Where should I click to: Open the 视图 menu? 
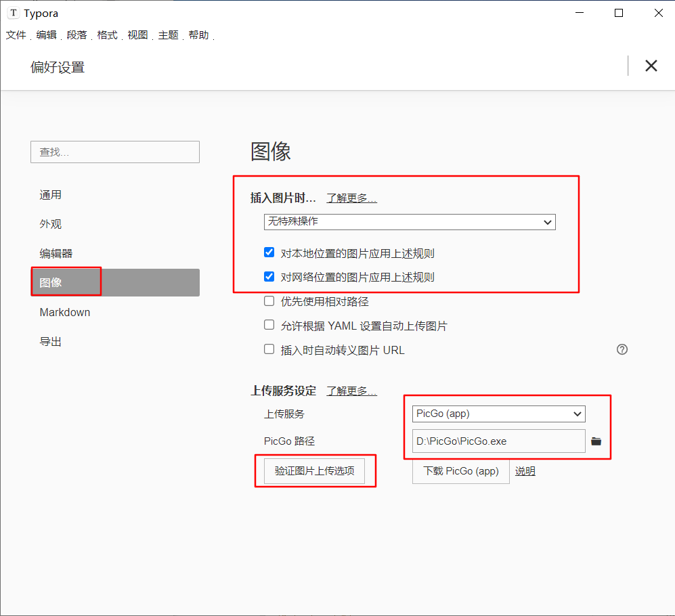pos(137,35)
